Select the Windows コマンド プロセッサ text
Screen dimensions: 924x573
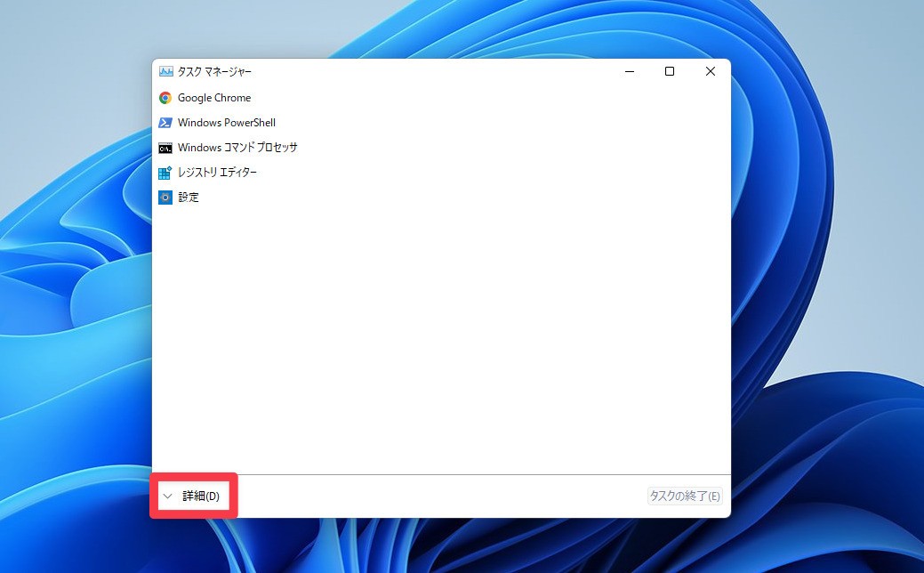(x=237, y=148)
